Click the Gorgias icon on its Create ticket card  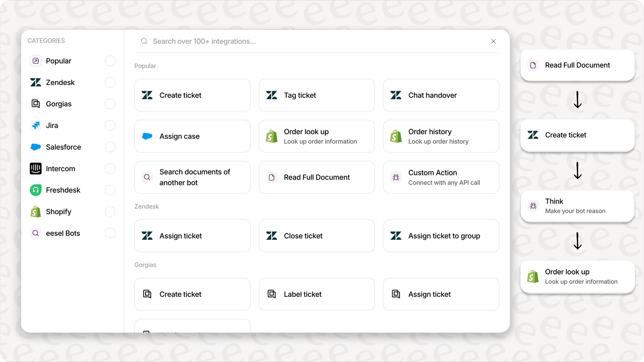[x=147, y=294]
